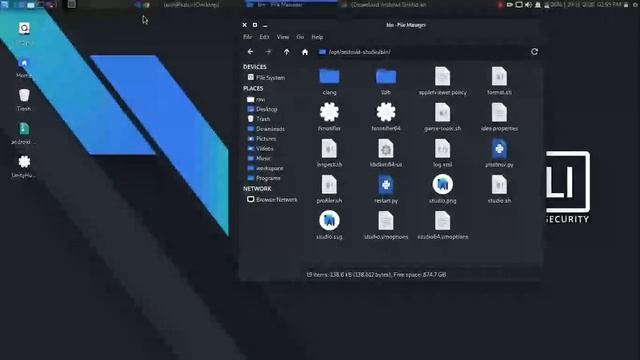
Task: Go up to the parent folder
Action: [x=287, y=52]
